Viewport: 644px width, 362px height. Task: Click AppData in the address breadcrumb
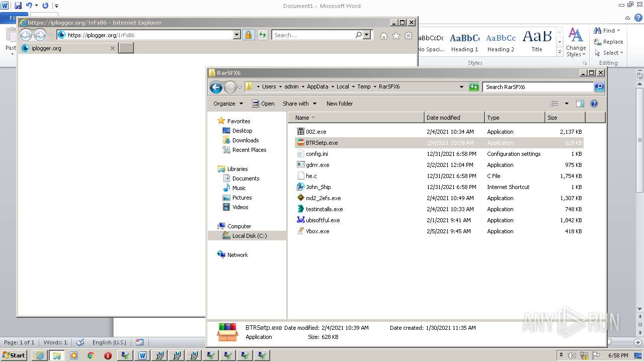tap(317, 86)
